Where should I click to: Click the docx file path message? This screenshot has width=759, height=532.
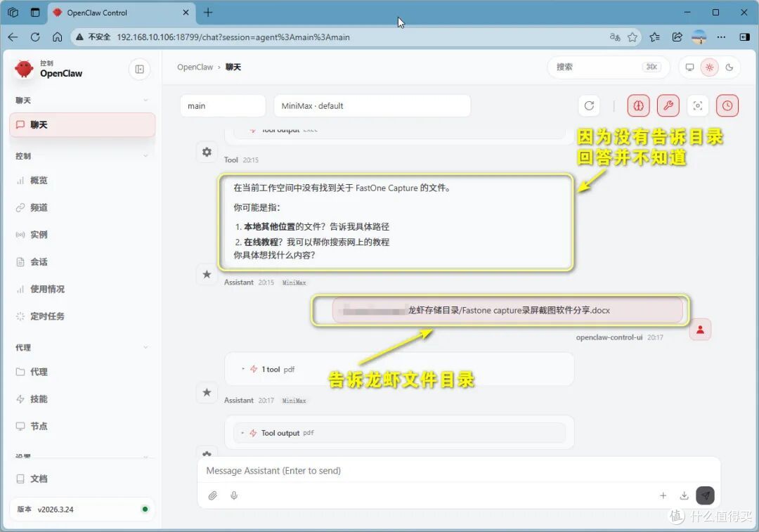click(x=507, y=311)
